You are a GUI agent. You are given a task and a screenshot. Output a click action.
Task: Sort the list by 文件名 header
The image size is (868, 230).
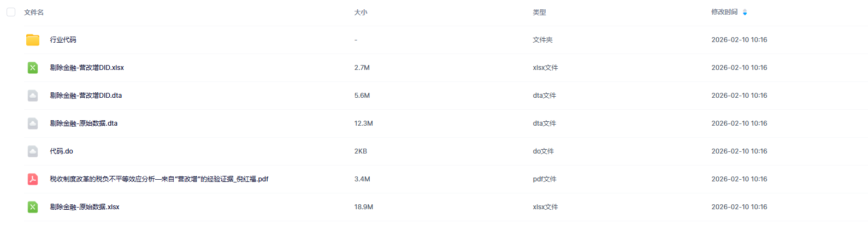pos(34,12)
